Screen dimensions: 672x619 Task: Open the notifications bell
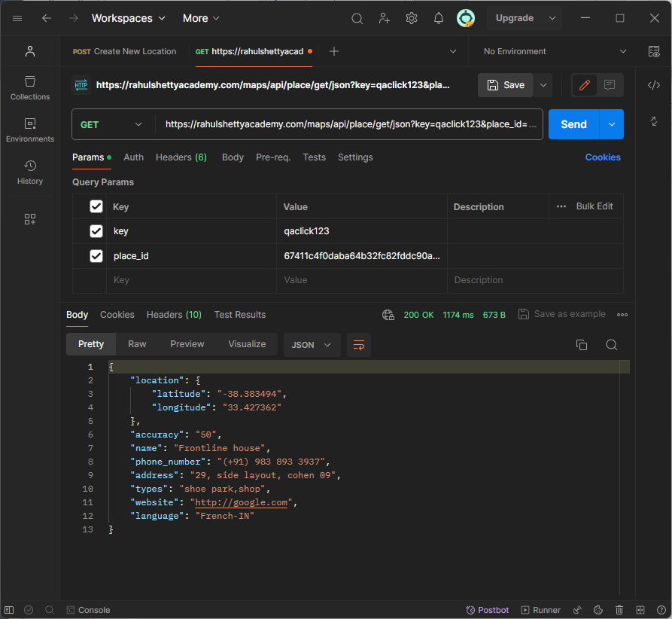439,18
